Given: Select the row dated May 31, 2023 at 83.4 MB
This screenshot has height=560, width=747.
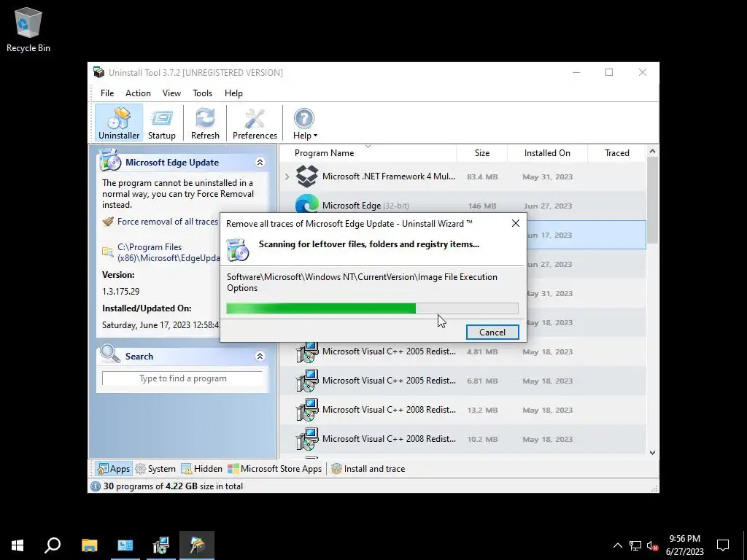Looking at the screenshot, I should [x=462, y=176].
